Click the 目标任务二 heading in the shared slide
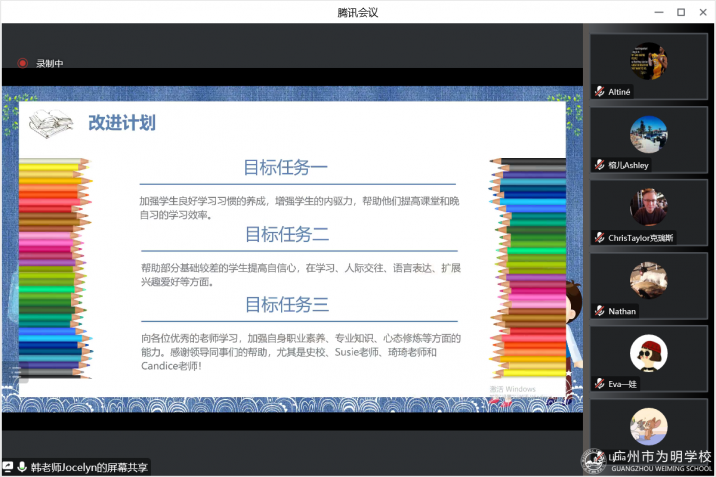This screenshot has width=716, height=477. coord(286,235)
